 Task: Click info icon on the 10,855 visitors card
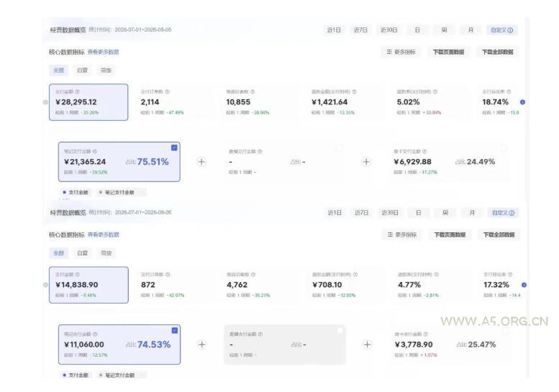click(253, 92)
